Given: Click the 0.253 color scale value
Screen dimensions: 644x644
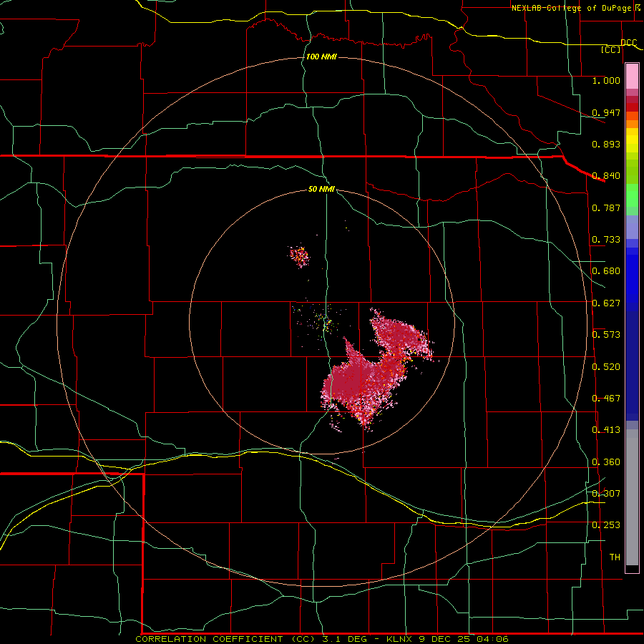Looking at the screenshot, I should [x=606, y=525].
